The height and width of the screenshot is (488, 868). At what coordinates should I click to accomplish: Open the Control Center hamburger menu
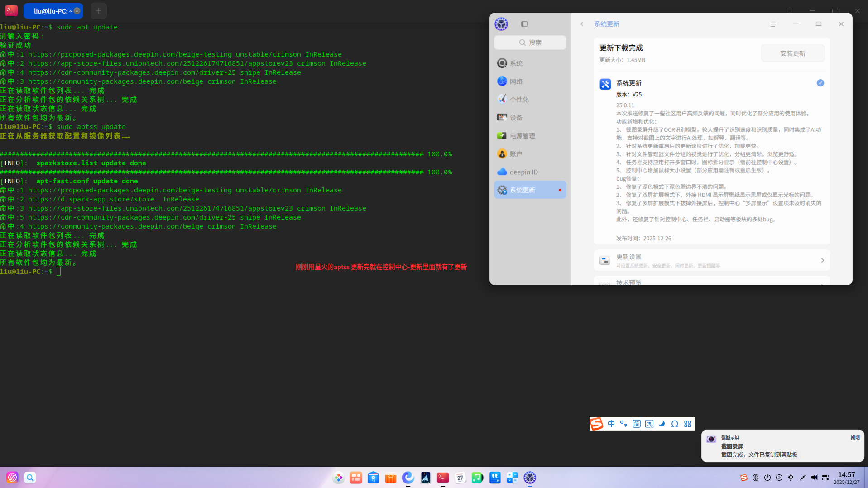click(x=773, y=24)
